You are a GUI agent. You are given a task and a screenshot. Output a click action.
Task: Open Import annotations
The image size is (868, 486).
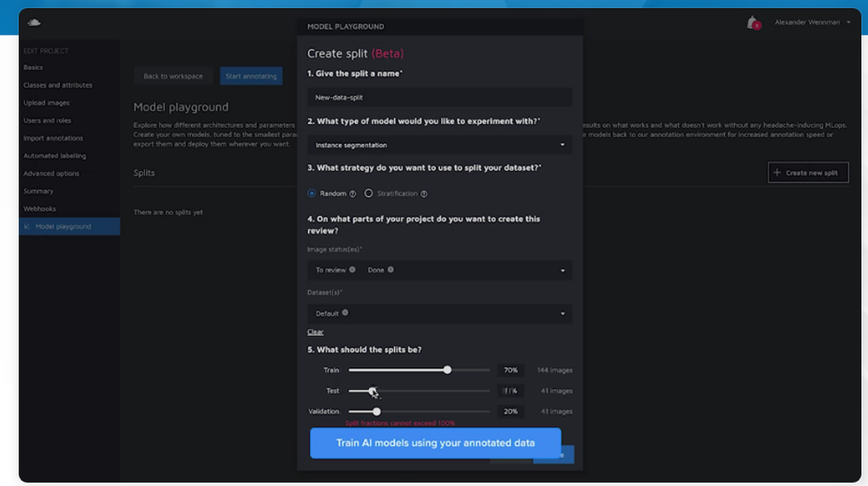(53, 138)
